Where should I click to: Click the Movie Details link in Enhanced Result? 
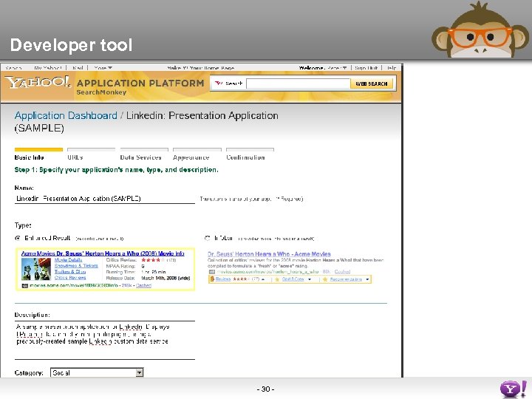pos(68,260)
